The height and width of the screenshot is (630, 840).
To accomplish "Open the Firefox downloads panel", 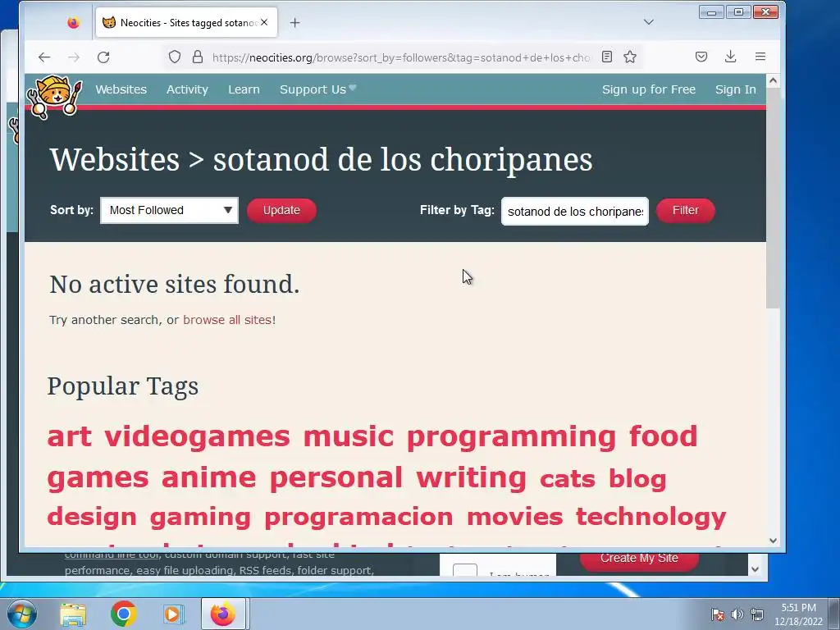I will 731,57.
